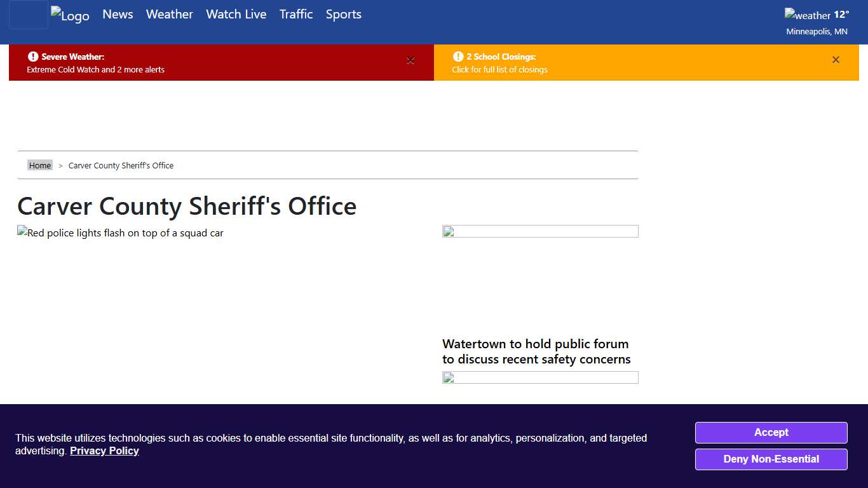Click the severe weather alert exclamation icon
Screen dimensions: 868x488
(33, 56)
